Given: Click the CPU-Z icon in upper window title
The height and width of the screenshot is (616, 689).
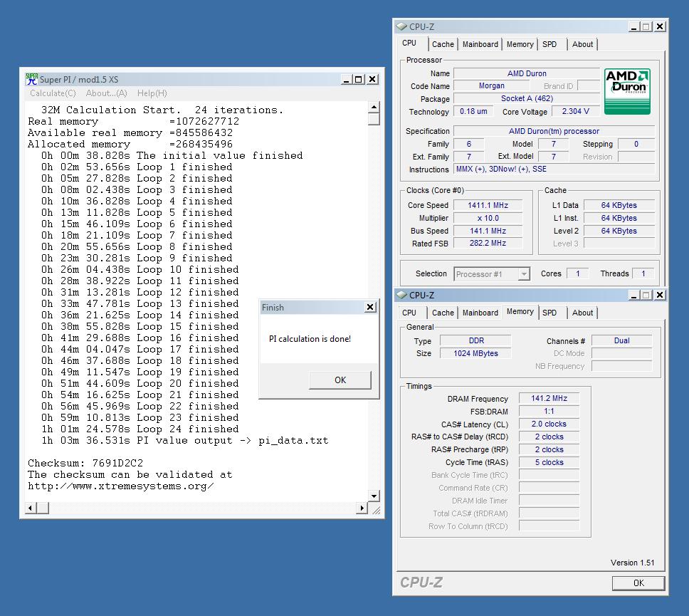Looking at the screenshot, I should click(x=401, y=27).
